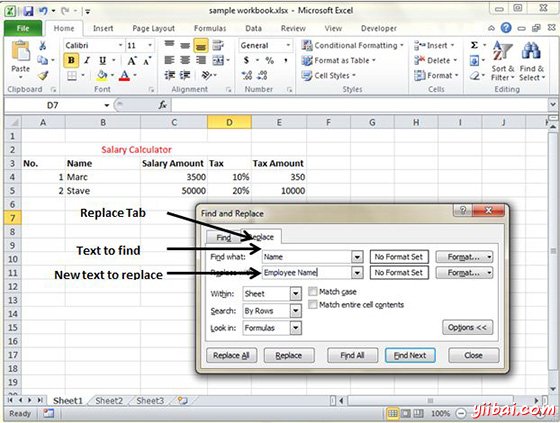Image resolution: width=560 pixels, height=423 pixels.
Task: Click the Increase Font Size icon
Action: (x=132, y=60)
